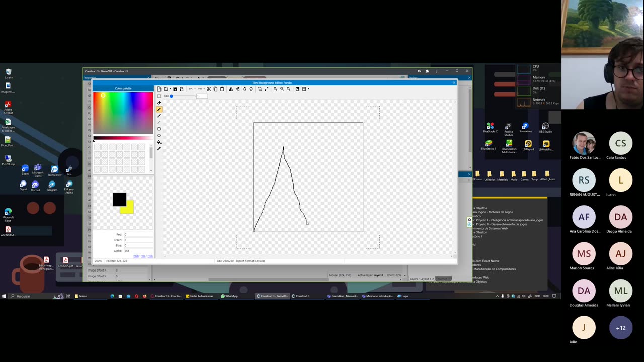The height and width of the screenshot is (362, 644).
Task: Select the Fill bucket tool
Action: pyautogui.click(x=159, y=142)
